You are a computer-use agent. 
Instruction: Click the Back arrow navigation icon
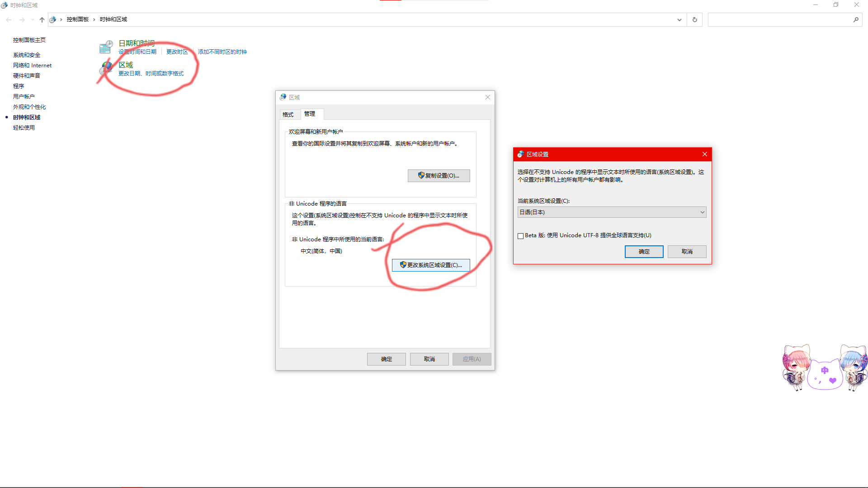9,20
